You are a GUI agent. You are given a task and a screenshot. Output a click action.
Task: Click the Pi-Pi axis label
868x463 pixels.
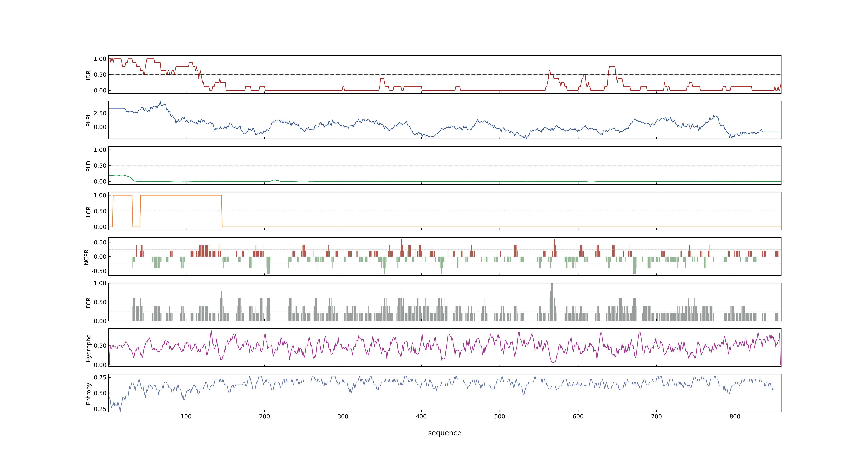click(89, 120)
